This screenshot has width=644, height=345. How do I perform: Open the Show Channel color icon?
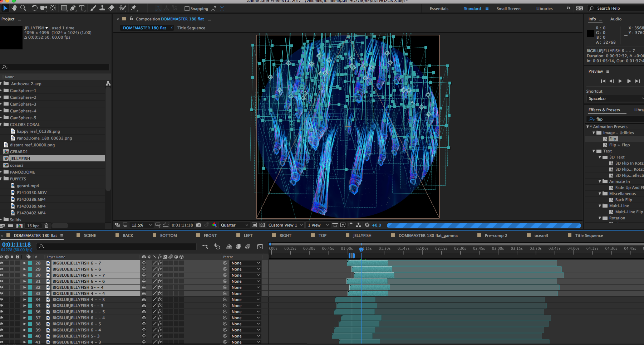(215, 225)
